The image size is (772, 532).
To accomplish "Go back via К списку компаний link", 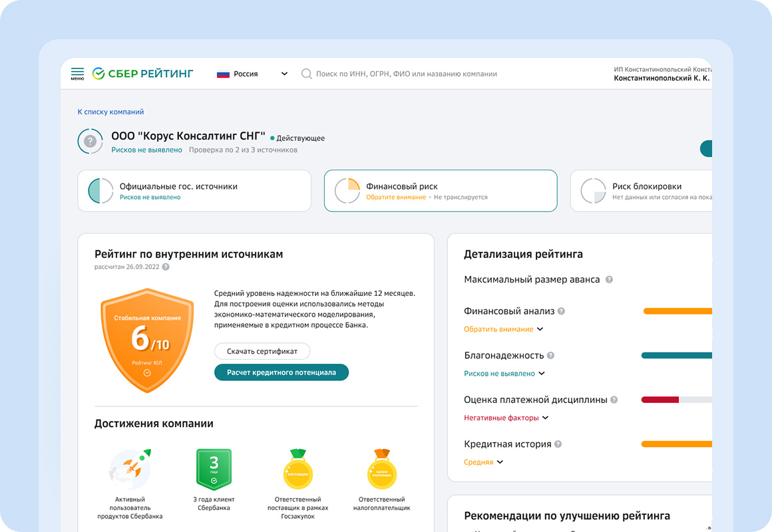I will 110,112.
